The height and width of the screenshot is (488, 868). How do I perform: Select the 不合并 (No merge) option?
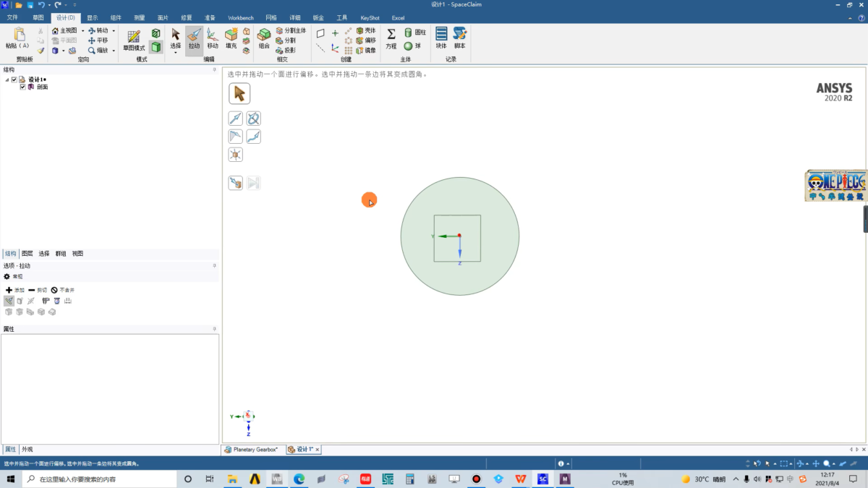pyautogui.click(x=62, y=290)
